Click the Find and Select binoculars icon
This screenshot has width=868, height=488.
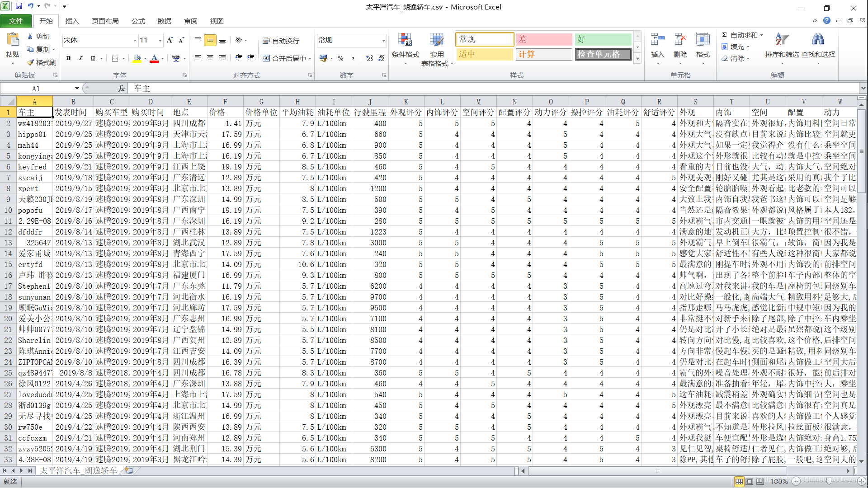tap(818, 40)
